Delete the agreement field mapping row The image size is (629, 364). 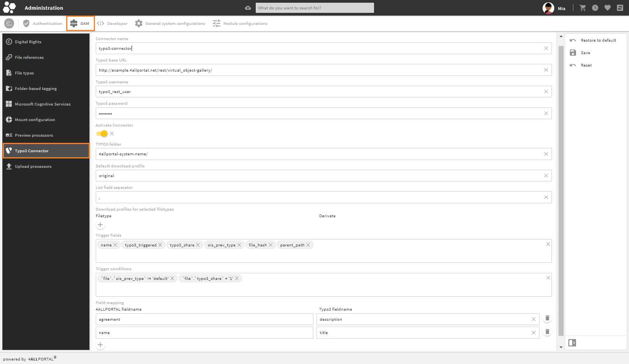(x=547, y=318)
